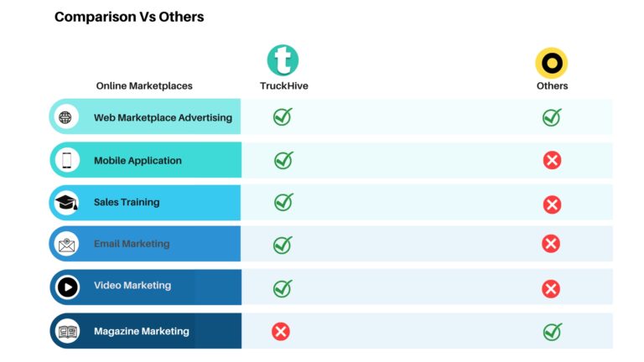
Task: Select the Mobile Application row label
Action: (138, 160)
